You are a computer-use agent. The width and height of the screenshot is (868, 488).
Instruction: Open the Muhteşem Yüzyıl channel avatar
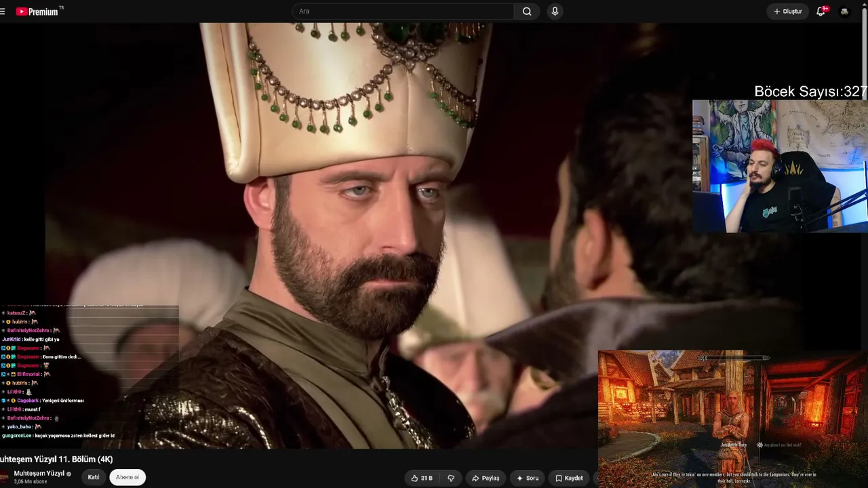5,476
